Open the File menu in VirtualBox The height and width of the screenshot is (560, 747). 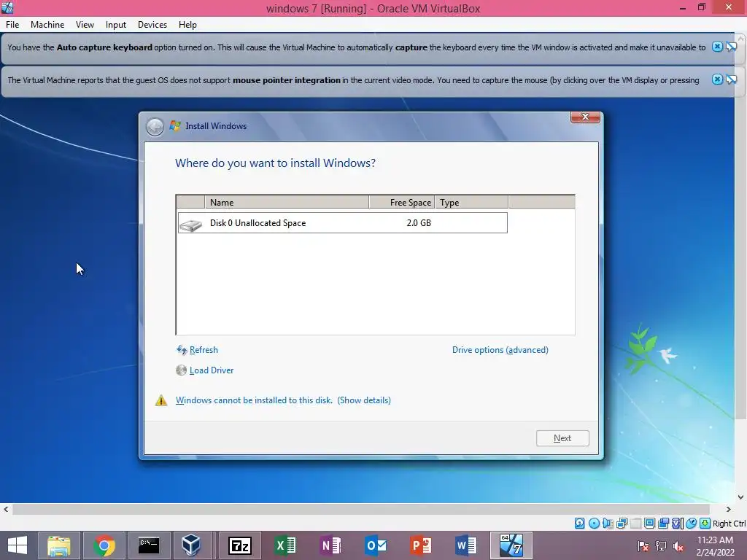(12, 25)
